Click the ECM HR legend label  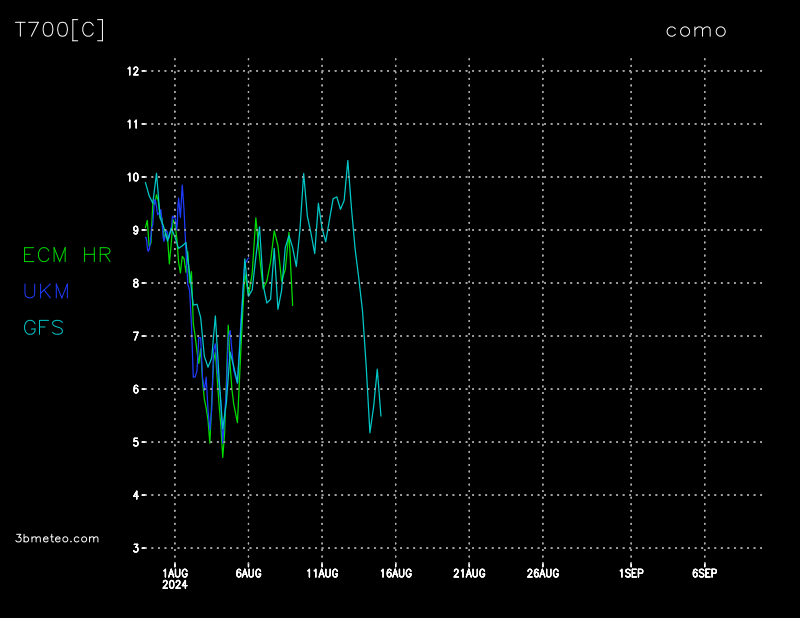67,255
